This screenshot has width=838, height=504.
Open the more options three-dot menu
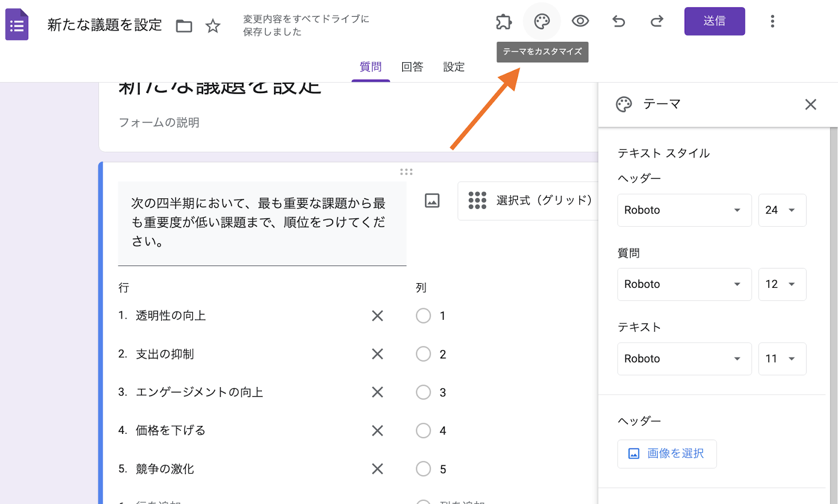[773, 21]
